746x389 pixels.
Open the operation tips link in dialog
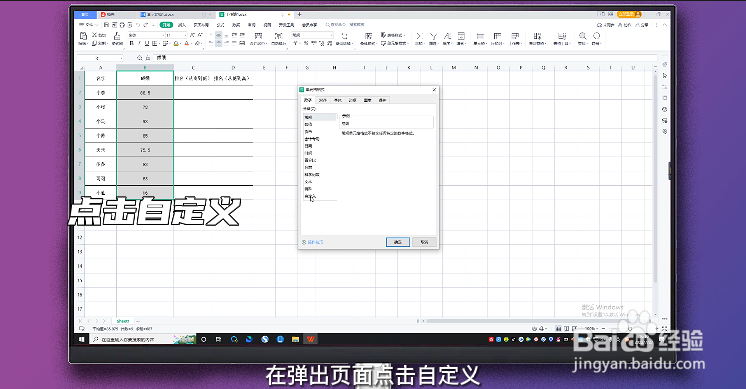point(313,242)
